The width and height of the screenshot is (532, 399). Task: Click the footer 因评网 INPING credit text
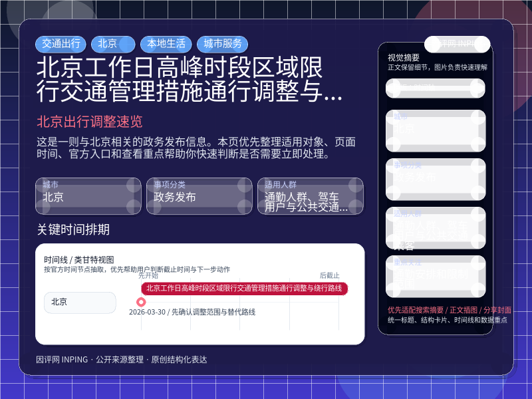pyautogui.click(x=62, y=360)
